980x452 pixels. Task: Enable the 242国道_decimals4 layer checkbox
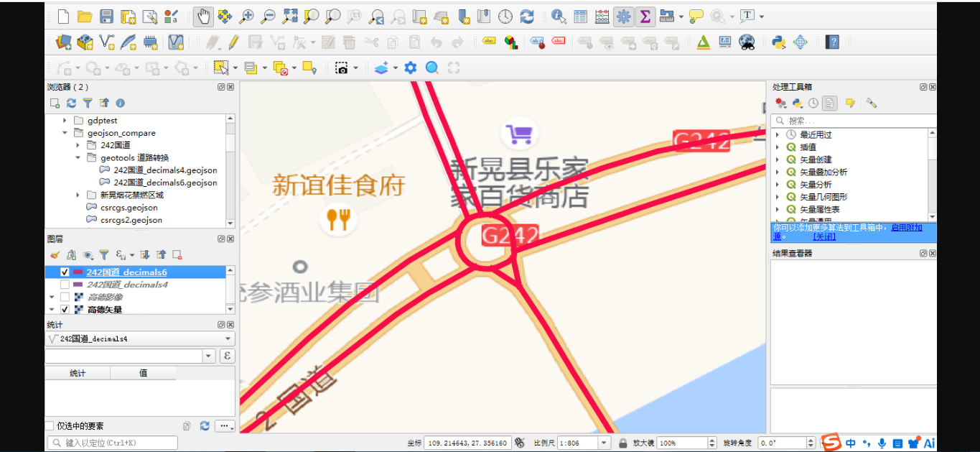coord(65,285)
